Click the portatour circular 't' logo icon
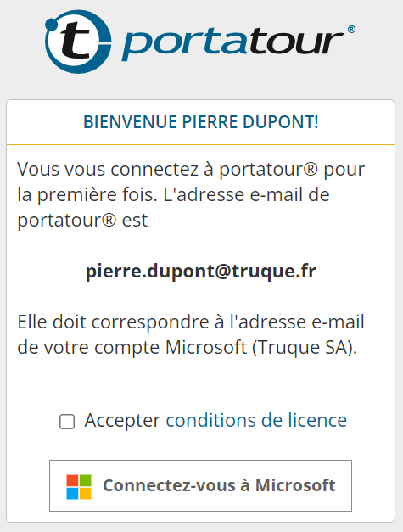Screen dimensions: 403x532 [78, 42]
